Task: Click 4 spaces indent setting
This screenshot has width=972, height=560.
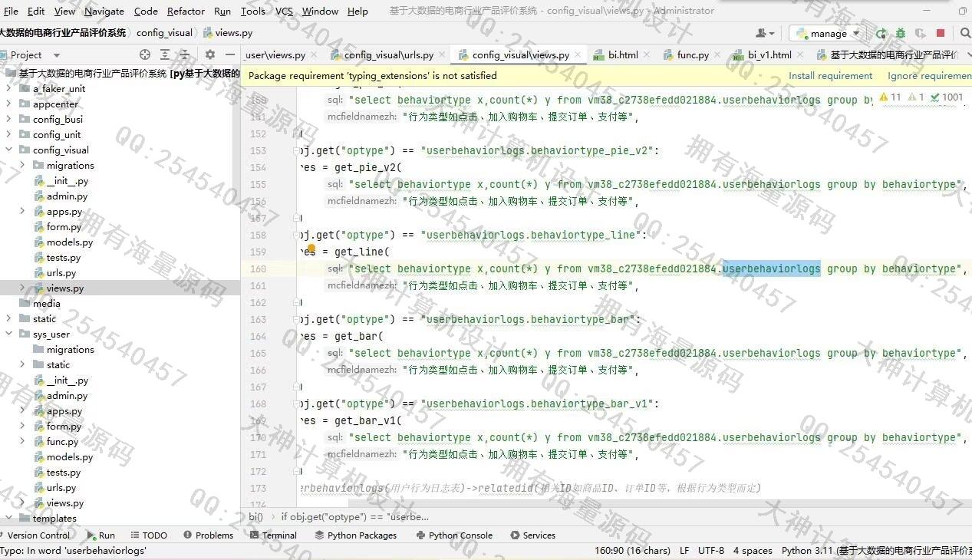Action: (753, 550)
